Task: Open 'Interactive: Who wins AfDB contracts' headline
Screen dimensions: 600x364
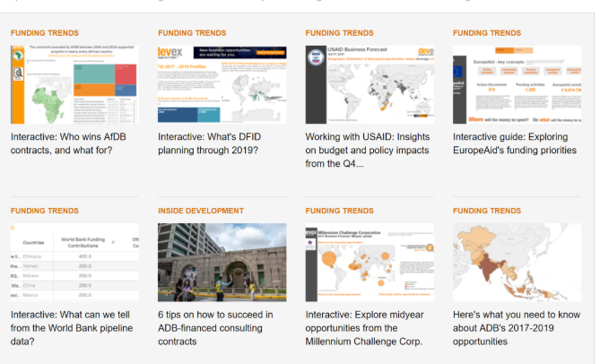Action: point(68,143)
